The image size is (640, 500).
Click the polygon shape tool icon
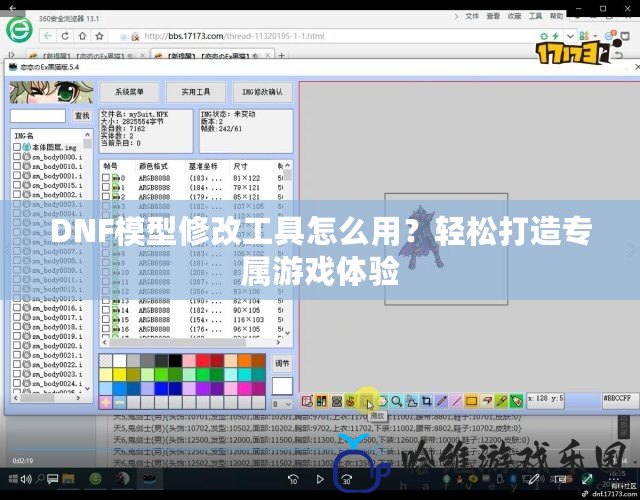381,402
